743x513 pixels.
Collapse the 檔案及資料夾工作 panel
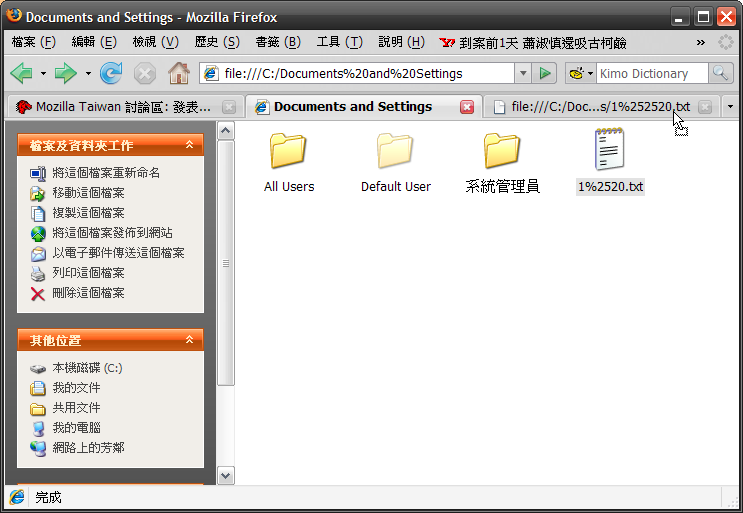(189, 144)
